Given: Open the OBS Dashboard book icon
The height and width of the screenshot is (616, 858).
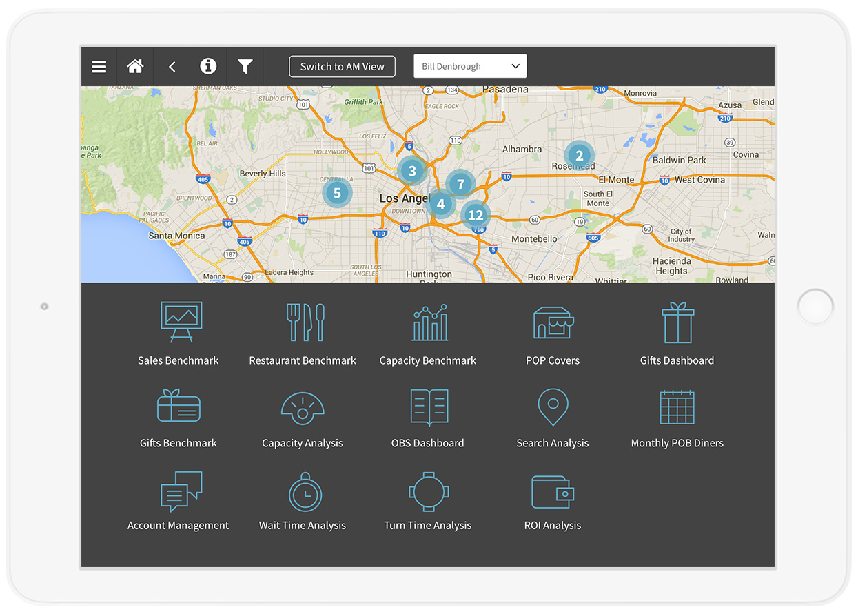Looking at the screenshot, I should pyautogui.click(x=429, y=407).
